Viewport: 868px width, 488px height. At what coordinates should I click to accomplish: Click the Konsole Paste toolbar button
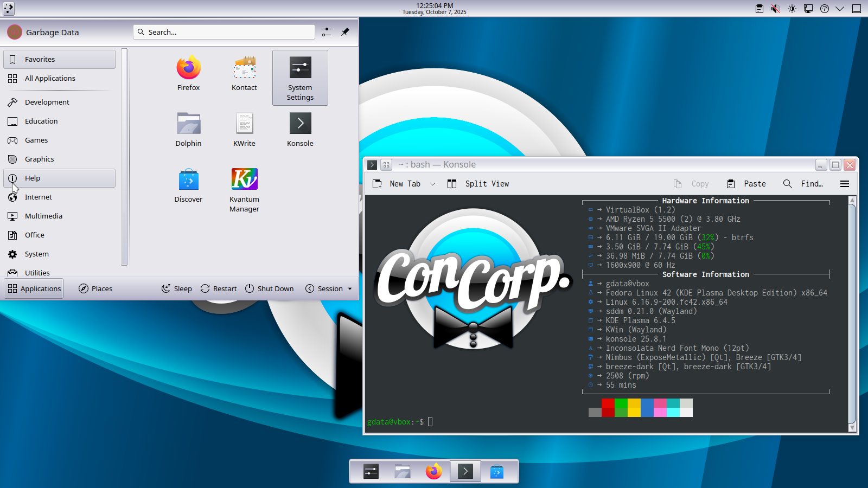(746, 184)
